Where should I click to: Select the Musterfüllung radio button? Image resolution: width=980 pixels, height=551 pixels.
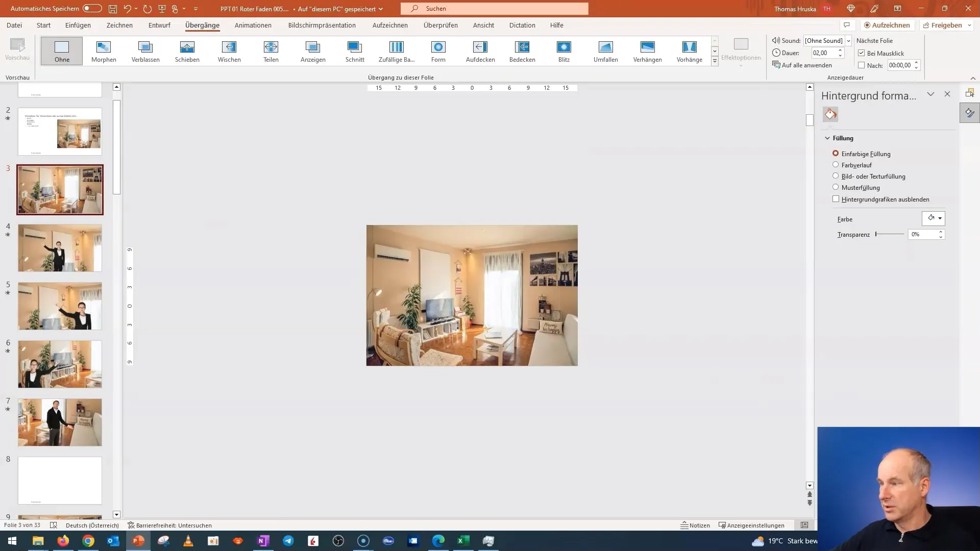[x=836, y=187]
